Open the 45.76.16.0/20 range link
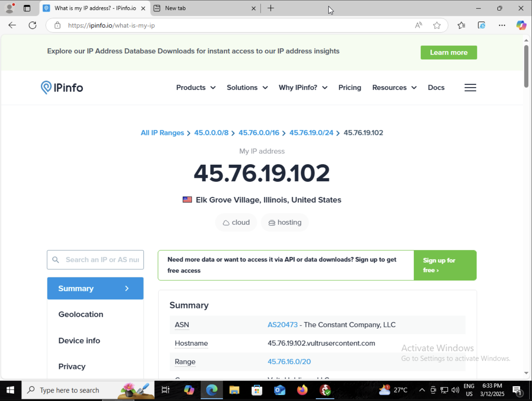 pos(289,362)
